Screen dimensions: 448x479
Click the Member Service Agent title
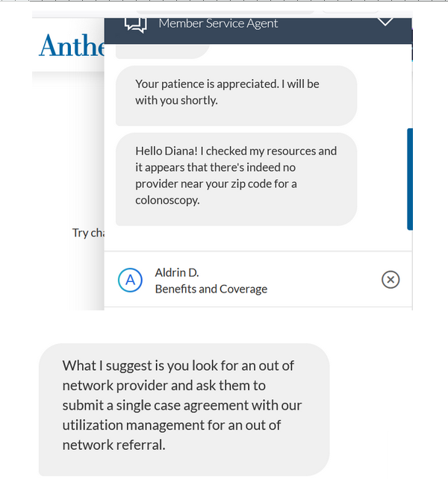tap(218, 23)
